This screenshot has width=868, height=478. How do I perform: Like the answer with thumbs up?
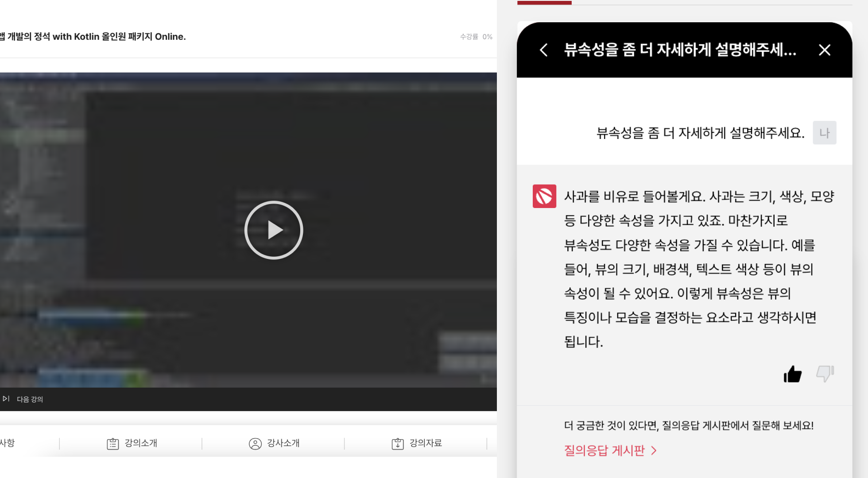tap(793, 374)
